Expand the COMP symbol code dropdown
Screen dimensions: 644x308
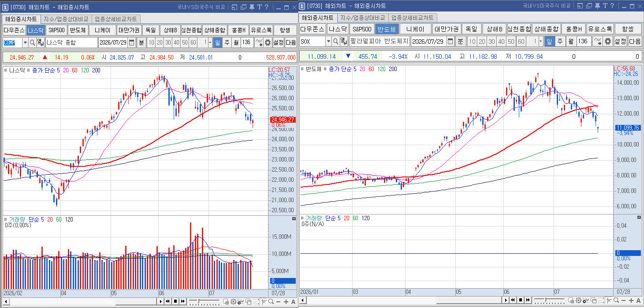point(25,43)
